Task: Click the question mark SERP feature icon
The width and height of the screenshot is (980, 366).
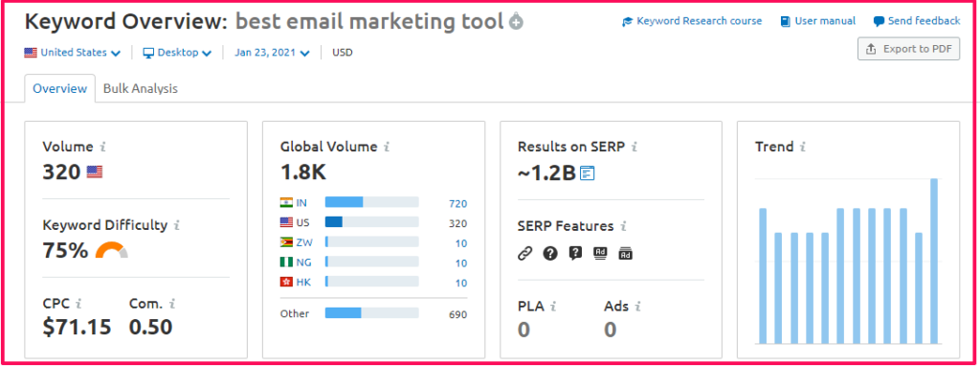Action: (x=550, y=253)
